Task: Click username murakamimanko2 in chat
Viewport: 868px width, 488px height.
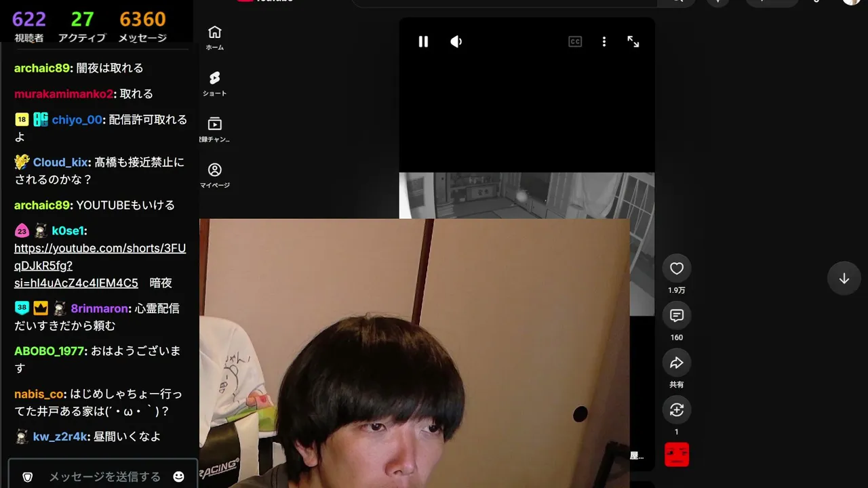Action: click(64, 94)
